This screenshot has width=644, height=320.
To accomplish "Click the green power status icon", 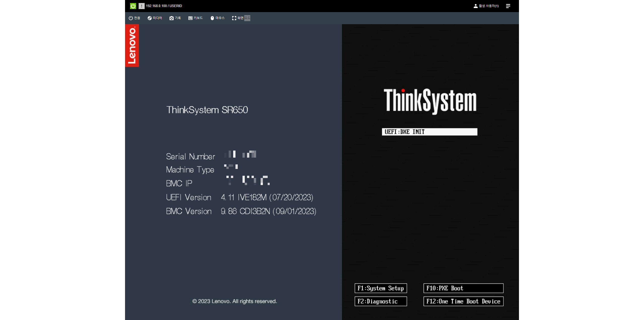I will coord(133,6).
